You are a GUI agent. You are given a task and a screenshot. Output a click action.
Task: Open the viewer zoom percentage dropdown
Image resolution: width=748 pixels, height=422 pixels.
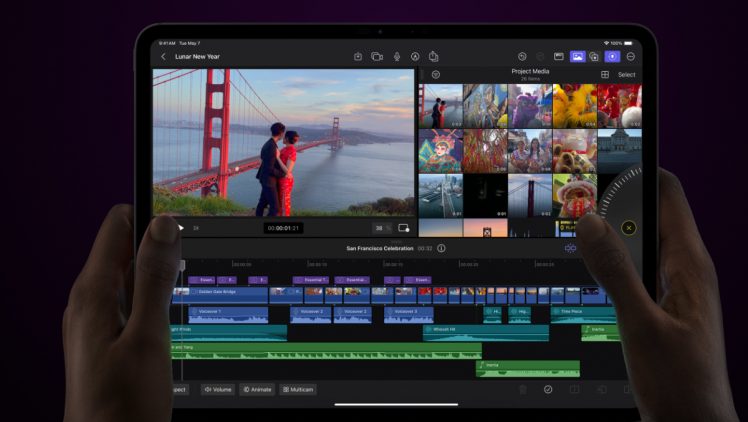(x=383, y=228)
